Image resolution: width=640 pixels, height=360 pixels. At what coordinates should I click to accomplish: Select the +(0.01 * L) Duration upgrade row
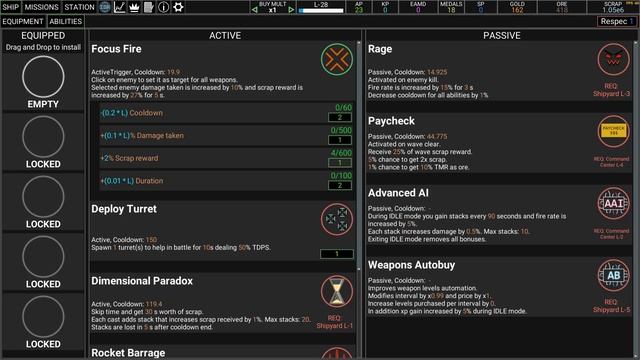tap(227, 181)
